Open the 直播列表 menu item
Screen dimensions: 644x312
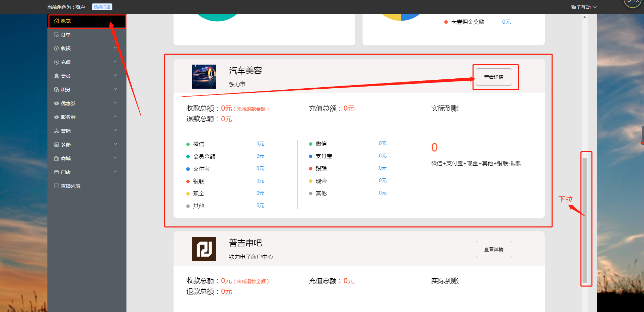pyautogui.click(x=87, y=186)
